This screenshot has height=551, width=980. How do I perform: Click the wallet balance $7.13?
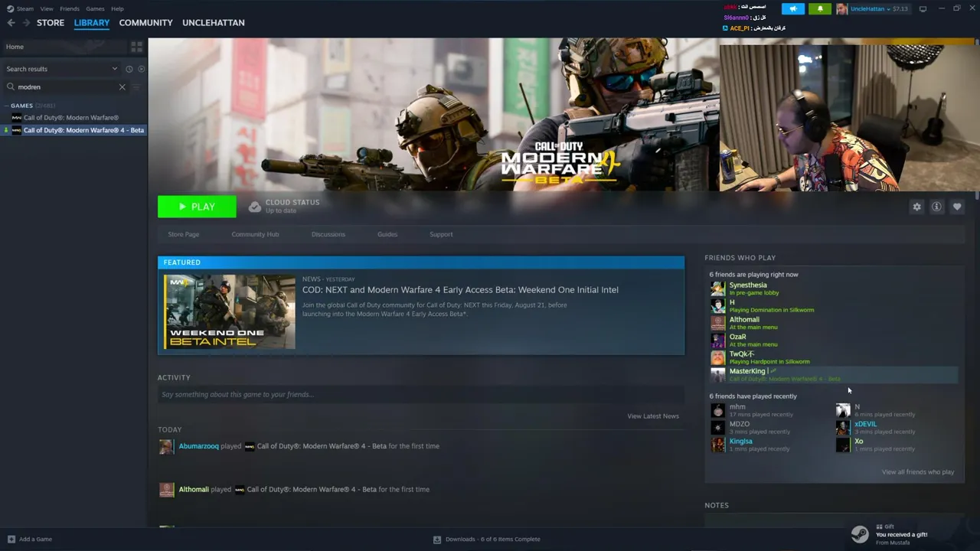(900, 9)
